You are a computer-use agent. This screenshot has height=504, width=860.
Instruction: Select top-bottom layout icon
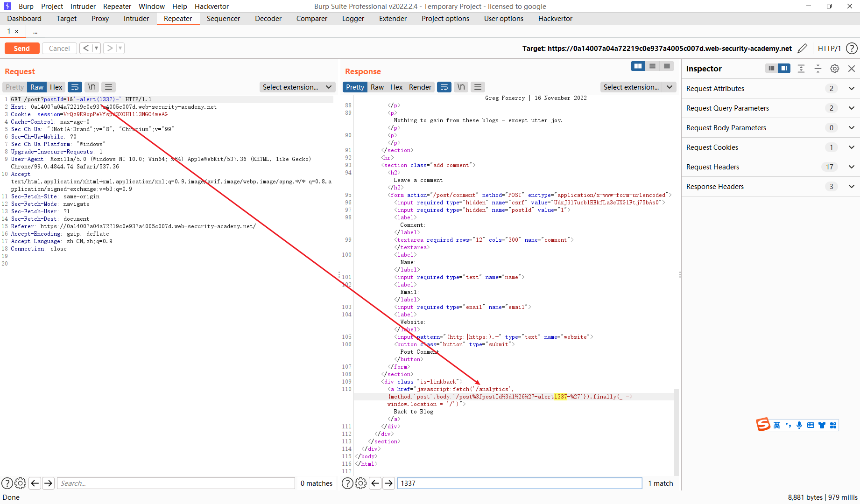point(652,66)
